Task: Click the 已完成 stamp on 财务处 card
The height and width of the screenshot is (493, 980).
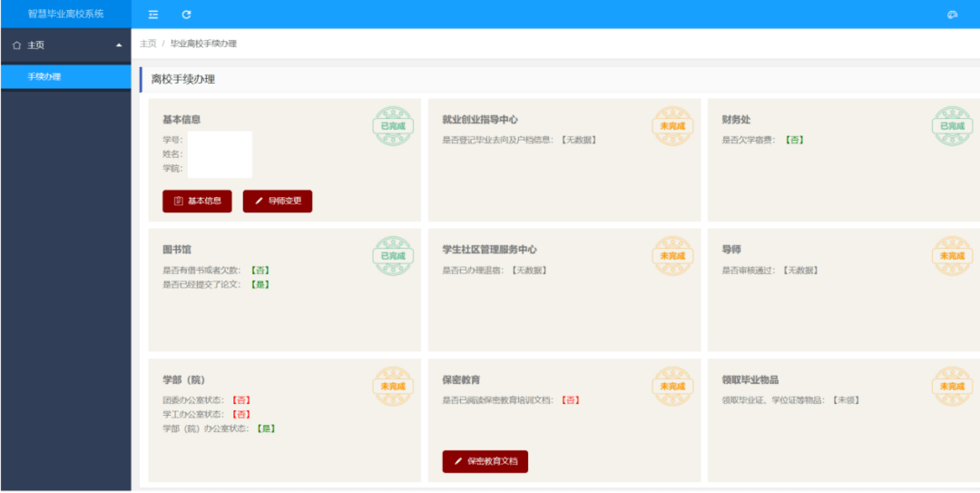Action: tap(953, 126)
